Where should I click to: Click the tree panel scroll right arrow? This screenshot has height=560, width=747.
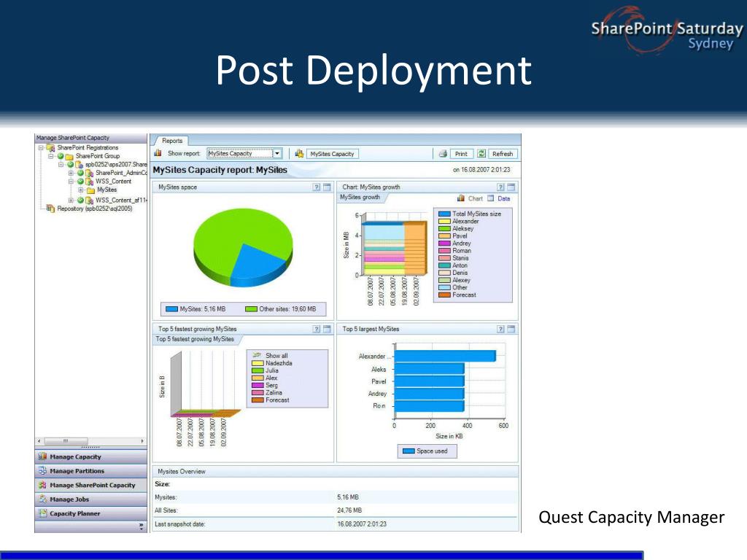pyautogui.click(x=142, y=441)
